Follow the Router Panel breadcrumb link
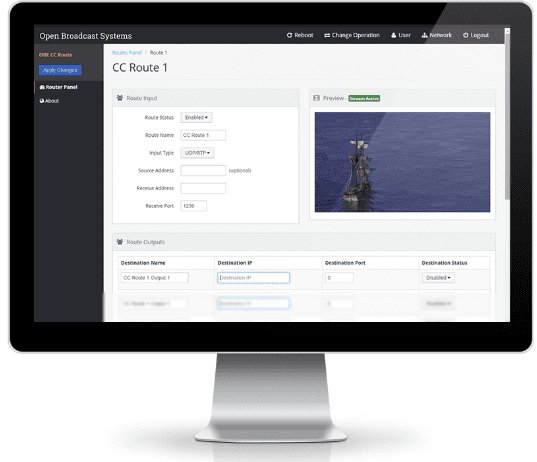Viewport: 537px width, 462px height. click(127, 53)
